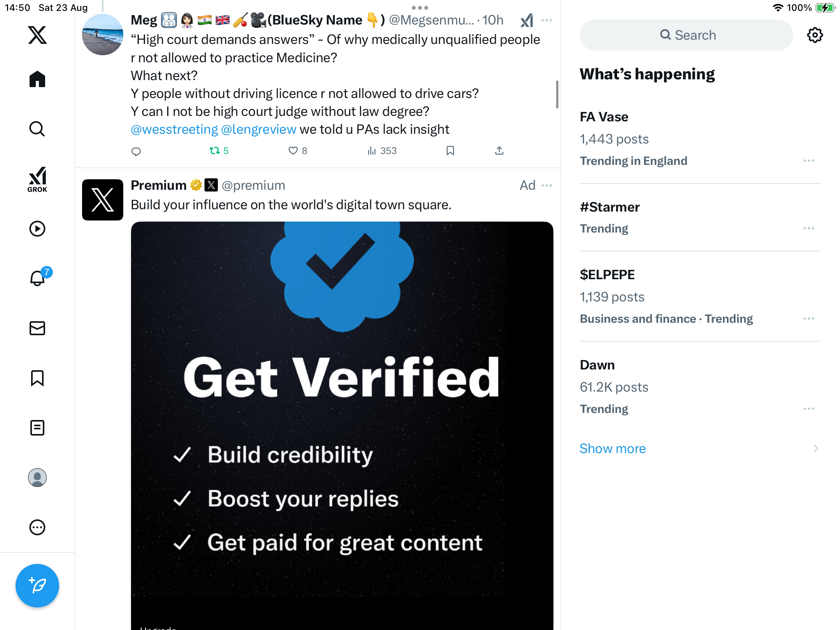Open the video play tab icon
The image size is (840, 630).
37,229
